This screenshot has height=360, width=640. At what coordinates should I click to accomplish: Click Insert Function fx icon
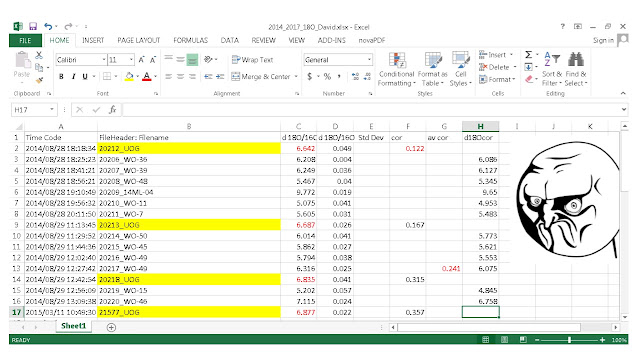point(113,110)
